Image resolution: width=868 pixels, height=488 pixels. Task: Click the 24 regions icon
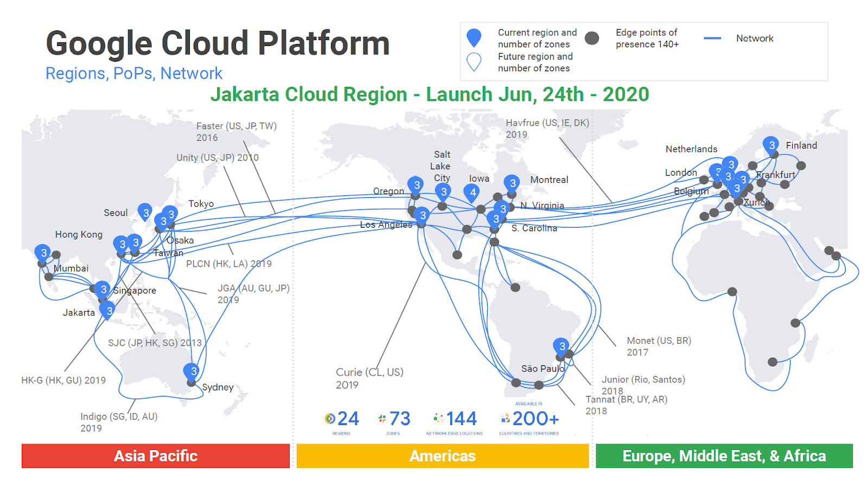[330, 419]
